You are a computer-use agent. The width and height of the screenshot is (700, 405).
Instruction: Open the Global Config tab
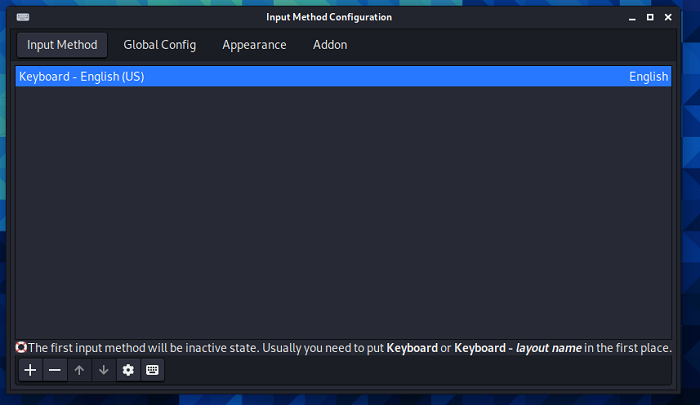click(159, 45)
